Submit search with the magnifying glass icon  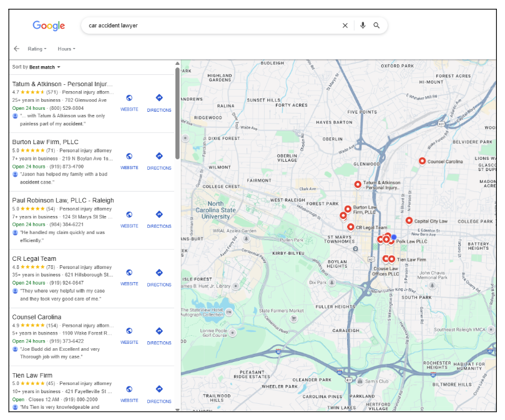point(376,26)
